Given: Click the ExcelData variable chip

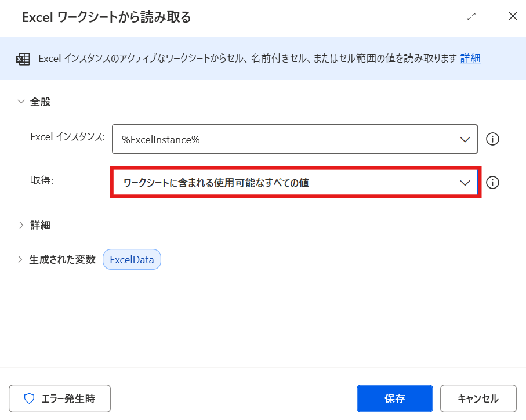Looking at the screenshot, I should pyautogui.click(x=132, y=259).
